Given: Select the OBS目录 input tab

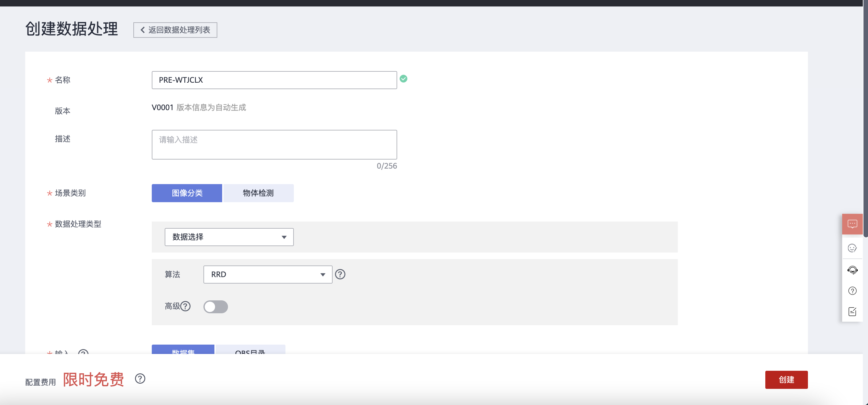Looking at the screenshot, I should pyautogui.click(x=250, y=349).
